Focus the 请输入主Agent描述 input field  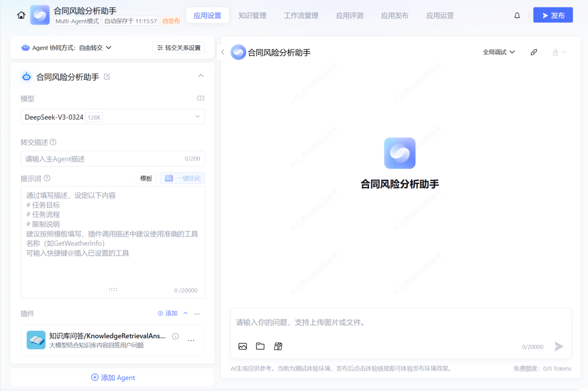(x=113, y=159)
